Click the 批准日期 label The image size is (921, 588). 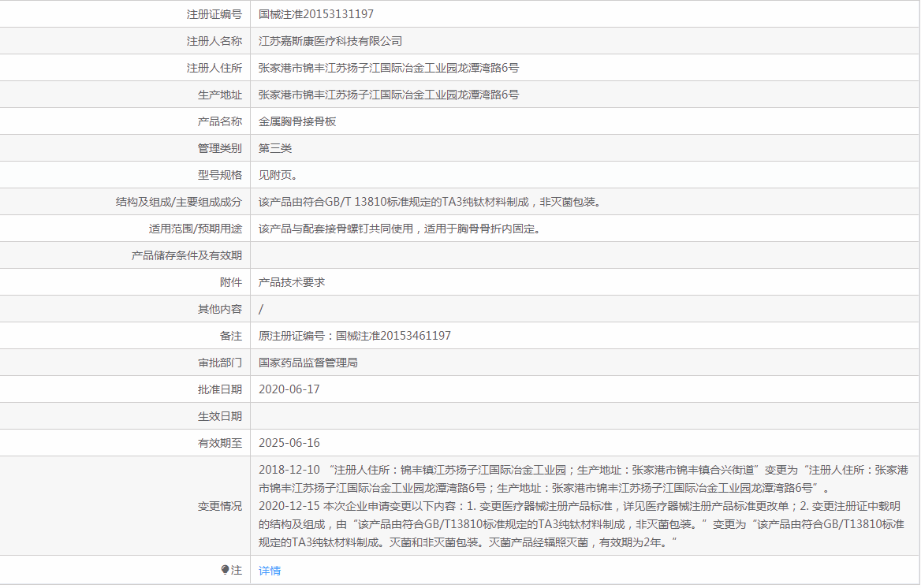pos(220,389)
